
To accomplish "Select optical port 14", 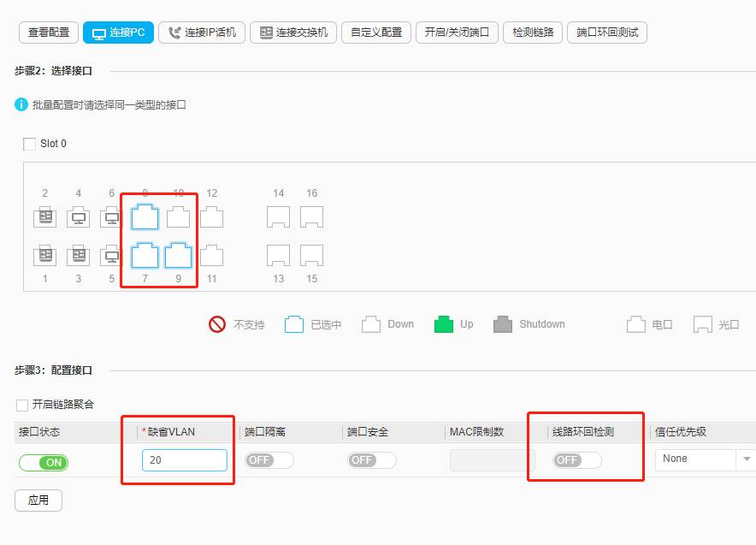I will tap(278, 217).
